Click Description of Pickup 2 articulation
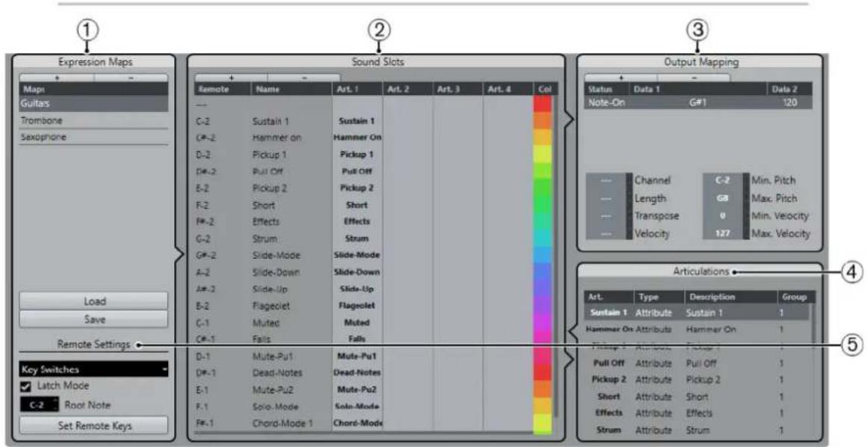The image size is (868, 447). (x=704, y=380)
